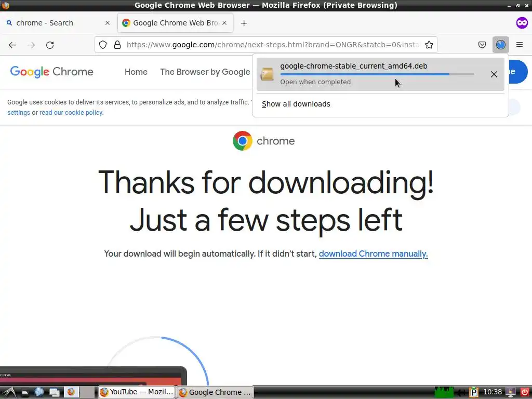
Task: Open the 'read our cookie policy' link
Action: (x=71, y=113)
